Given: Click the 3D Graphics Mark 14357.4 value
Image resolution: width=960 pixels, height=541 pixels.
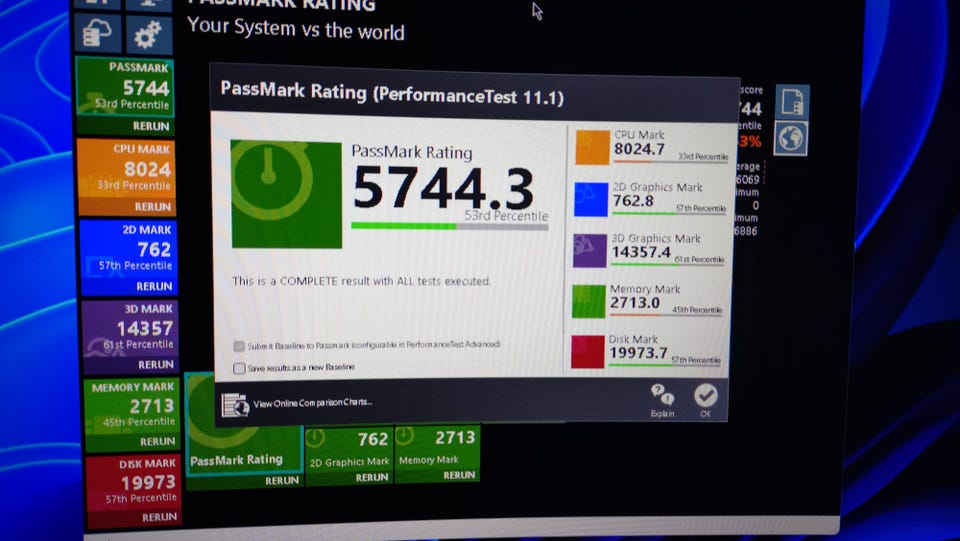Looking at the screenshot, I should 641,252.
